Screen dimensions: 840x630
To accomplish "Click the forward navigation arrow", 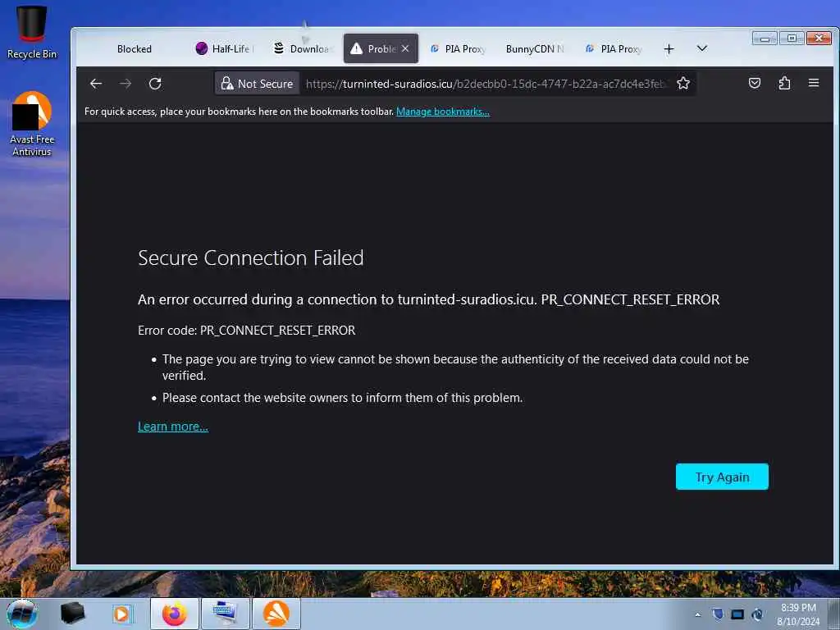I will (x=126, y=84).
